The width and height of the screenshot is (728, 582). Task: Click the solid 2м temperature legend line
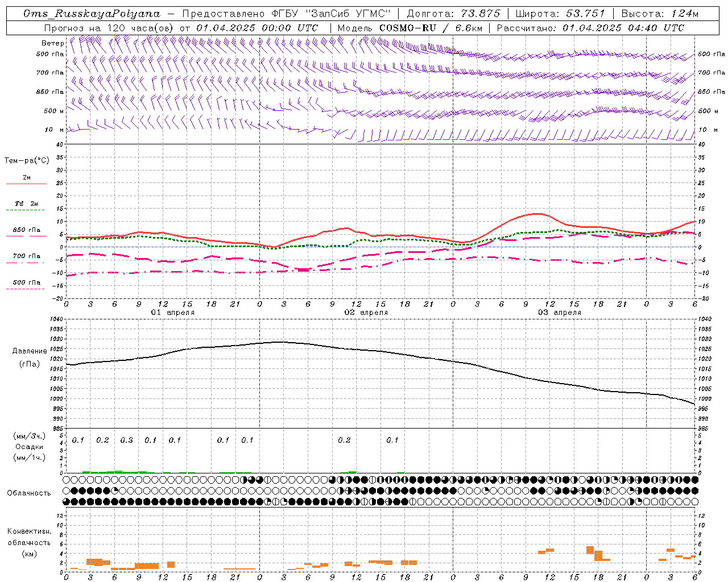click(26, 184)
